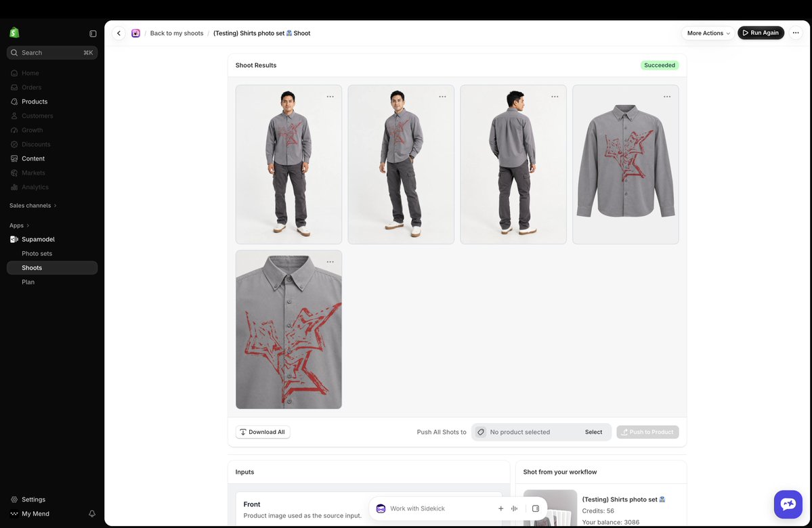The height and width of the screenshot is (528, 812).
Task: Click (Testing) Shirts photo set breadcrumb
Action: click(262, 33)
